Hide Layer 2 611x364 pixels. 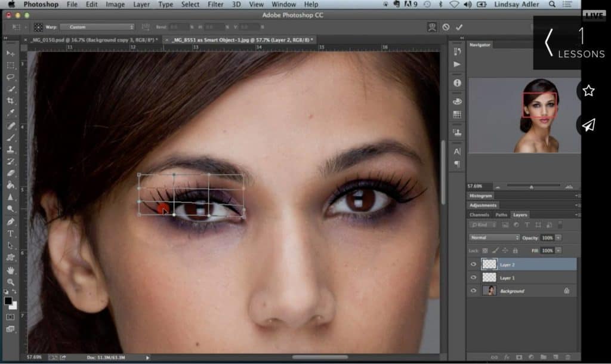(473, 264)
